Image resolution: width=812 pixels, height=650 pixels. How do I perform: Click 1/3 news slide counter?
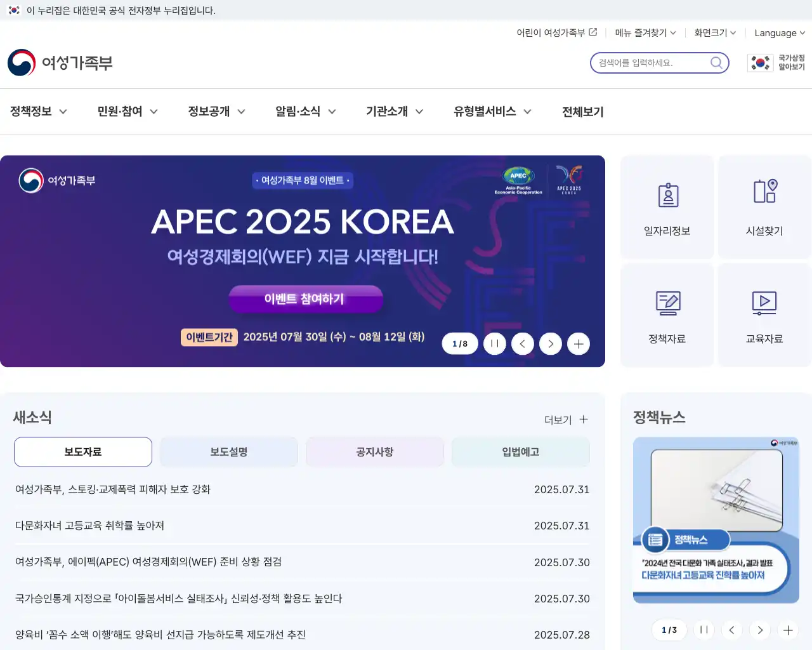point(669,630)
